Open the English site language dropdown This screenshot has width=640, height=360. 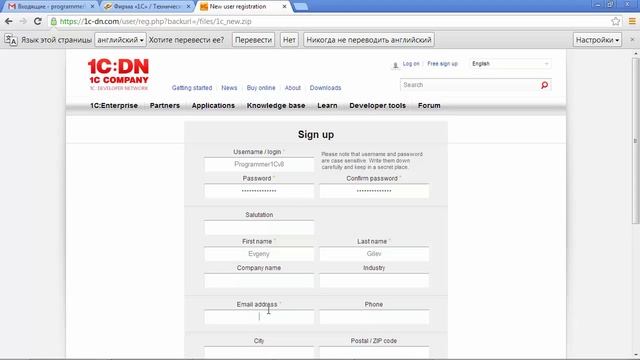pos(510,64)
